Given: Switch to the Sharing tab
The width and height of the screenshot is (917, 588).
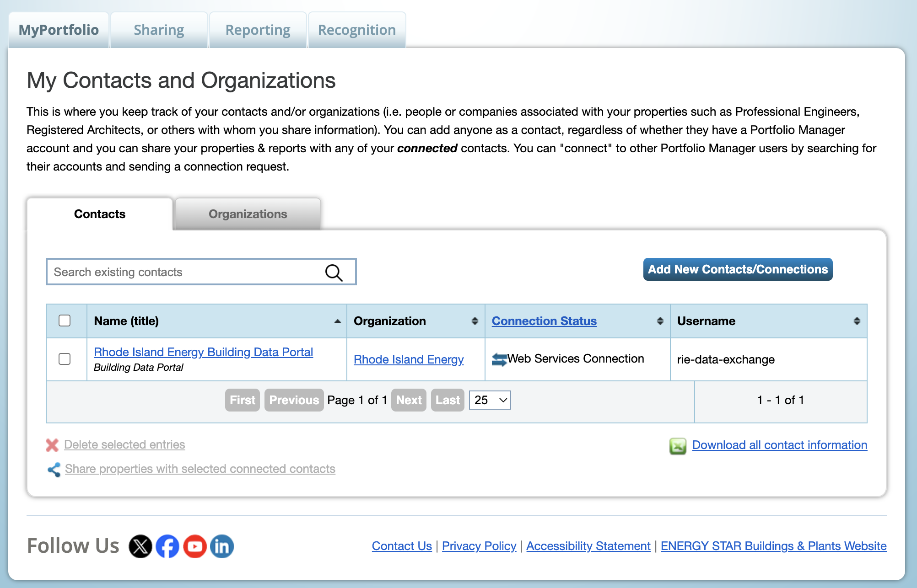Looking at the screenshot, I should tap(159, 30).
